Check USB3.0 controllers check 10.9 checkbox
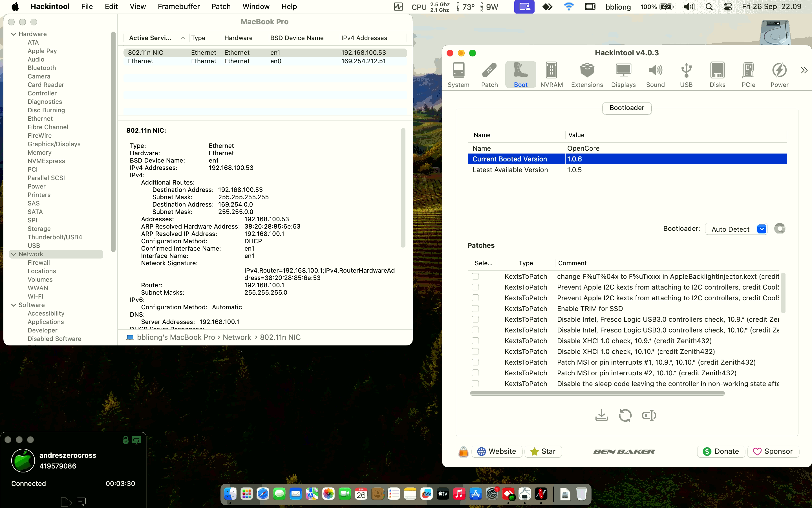Screen dimensions: 812x508 click(475, 319)
